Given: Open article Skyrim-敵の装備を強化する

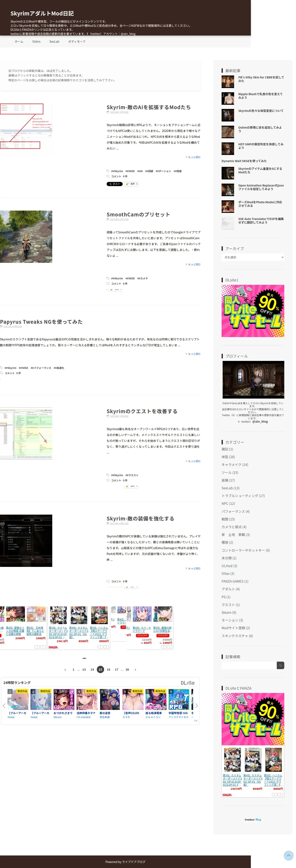Looking at the screenshot, I should pyautogui.click(x=140, y=519).
